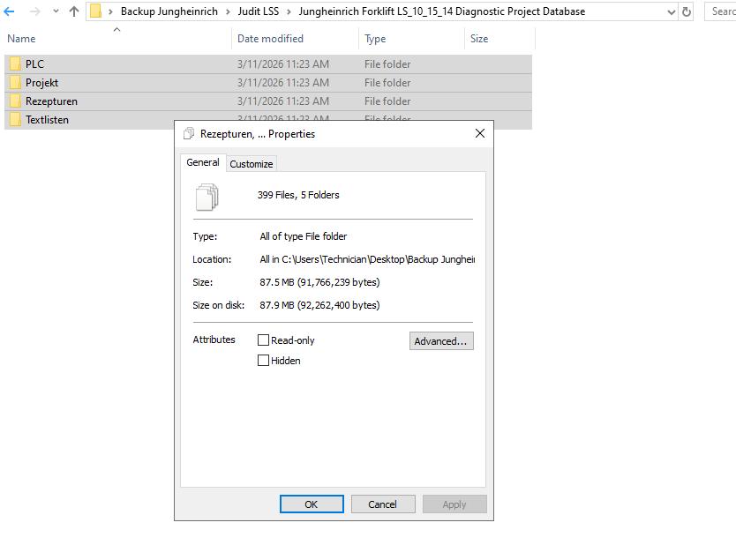The image size is (736, 560).
Task: Click the up-one-level arrow in Explorer
Action: [x=74, y=11]
